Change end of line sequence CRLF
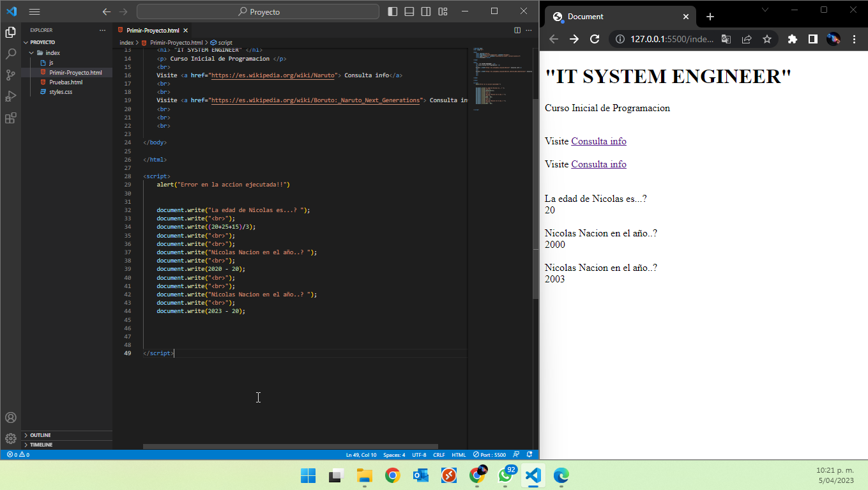Viewport: 868px width, 490px height. 439,455
